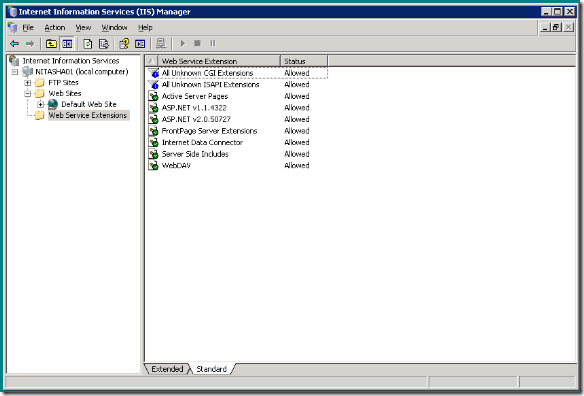Select the All Unknown CGI Extensions row text
The height and width of the screenshot is (396, 584).
(x=207, y=73)
